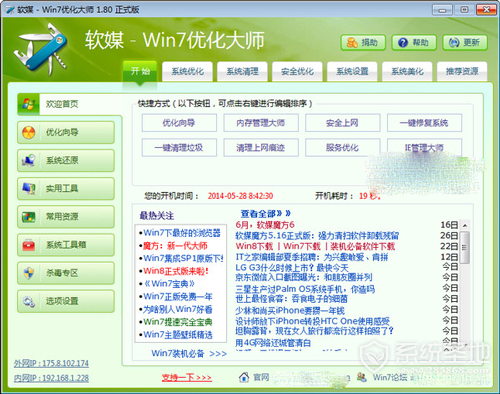Open the 安全优化 tab
This screenshot has height=394, width=500.
click(x=297, y=71)
